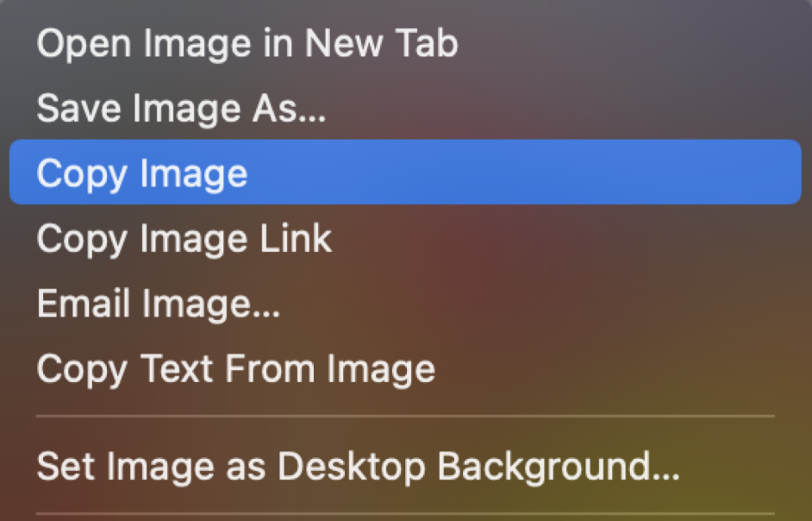Select the highlighted Copy Image entry
This screenshot has height=521, width=812.
(142, 173)
